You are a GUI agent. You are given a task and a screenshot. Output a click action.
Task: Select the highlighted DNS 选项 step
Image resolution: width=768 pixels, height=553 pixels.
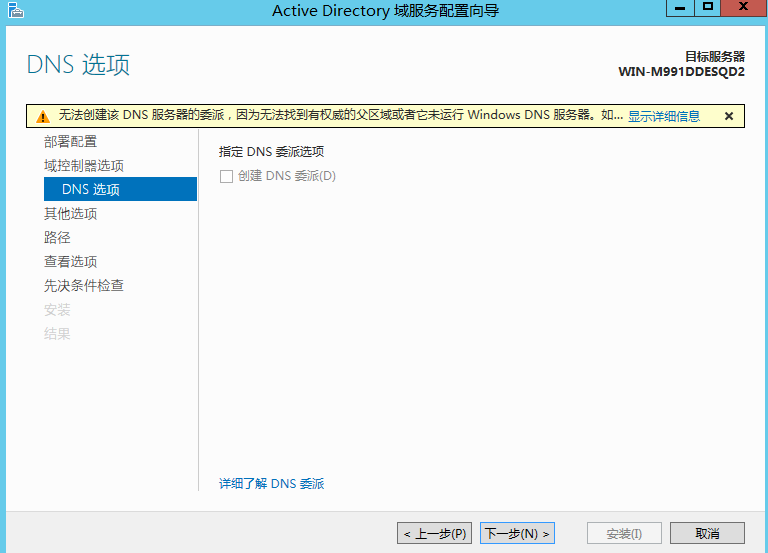point(120,189)
